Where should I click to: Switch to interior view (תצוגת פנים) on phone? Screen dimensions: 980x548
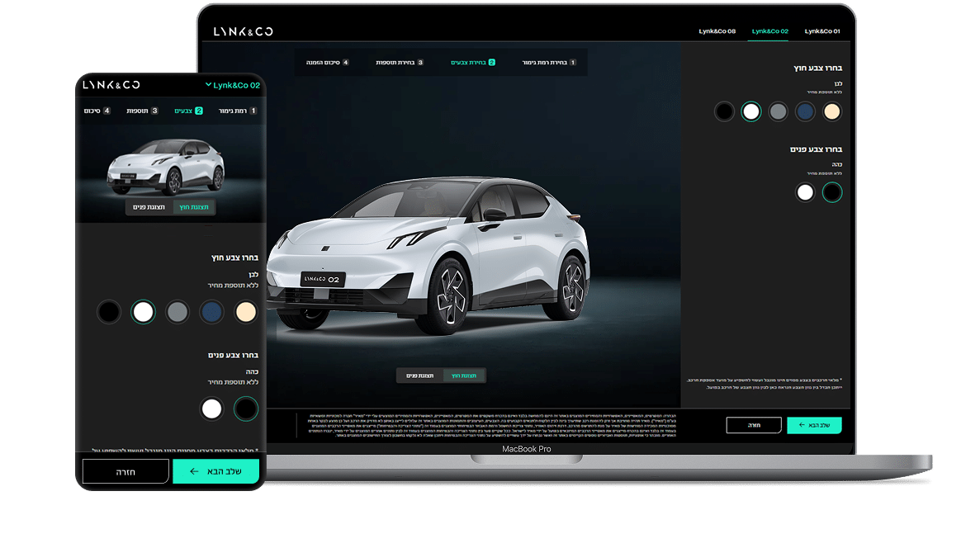point(149,207)
